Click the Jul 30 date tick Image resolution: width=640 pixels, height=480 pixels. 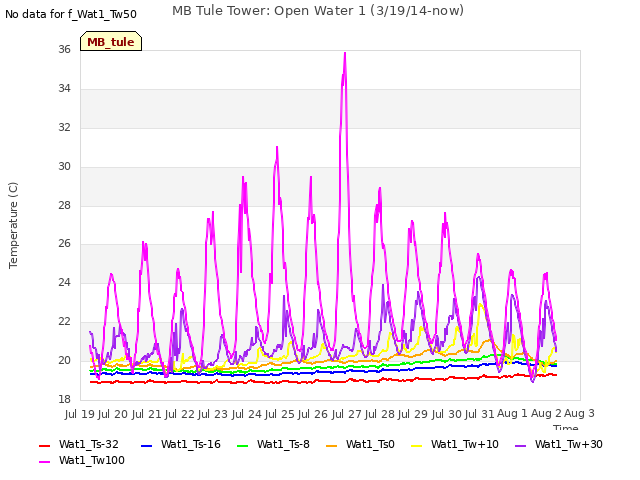click(x=446, y=414)
